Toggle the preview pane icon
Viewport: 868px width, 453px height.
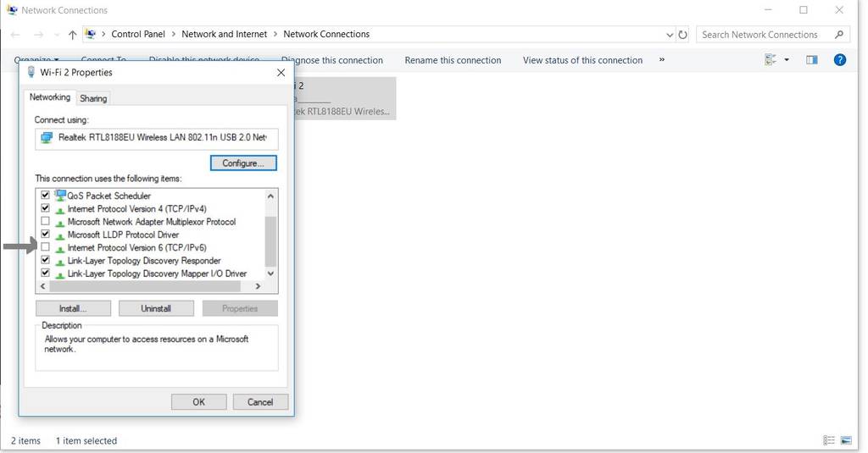[x=812, y=60]
